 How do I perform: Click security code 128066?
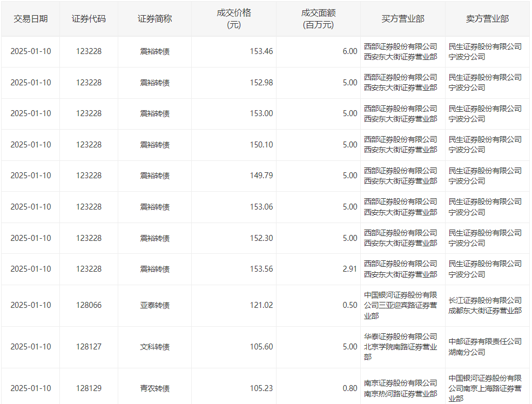tap(89, 305)
